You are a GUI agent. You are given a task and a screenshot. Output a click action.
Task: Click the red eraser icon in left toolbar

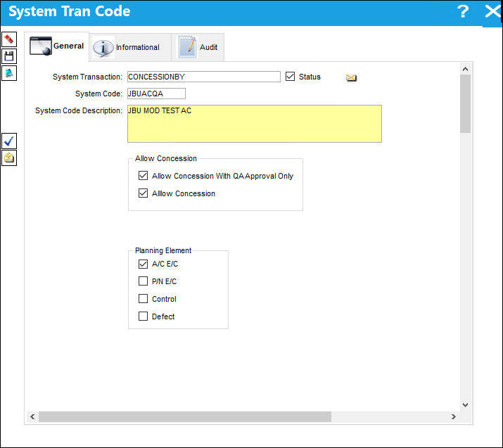click(x=9, y=39)
